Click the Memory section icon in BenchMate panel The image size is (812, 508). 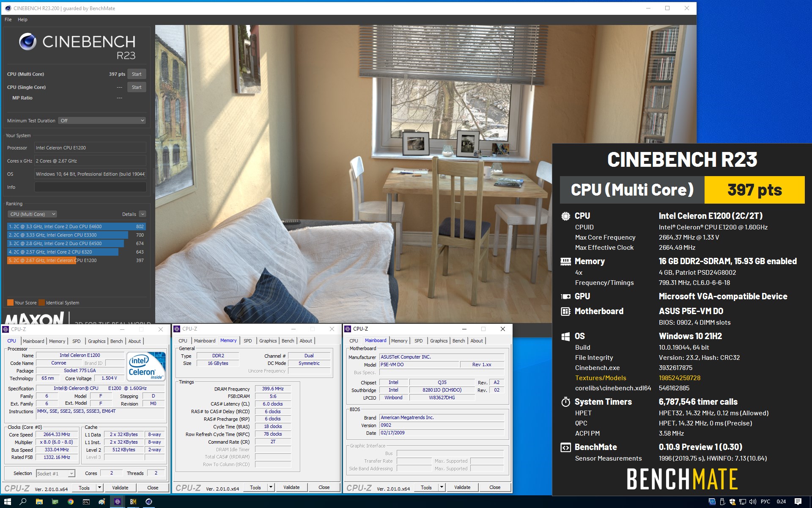click(565, 261)
